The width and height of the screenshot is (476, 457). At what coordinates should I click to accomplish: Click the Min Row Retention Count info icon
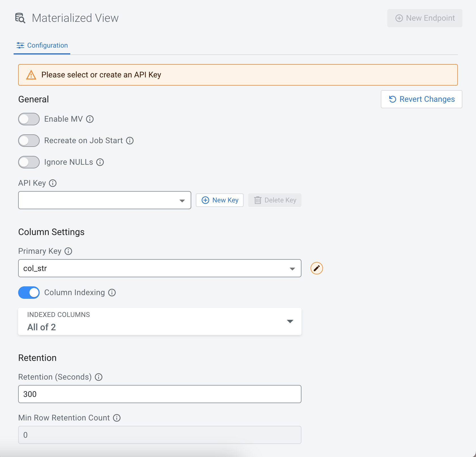click(x=117, y=418)
